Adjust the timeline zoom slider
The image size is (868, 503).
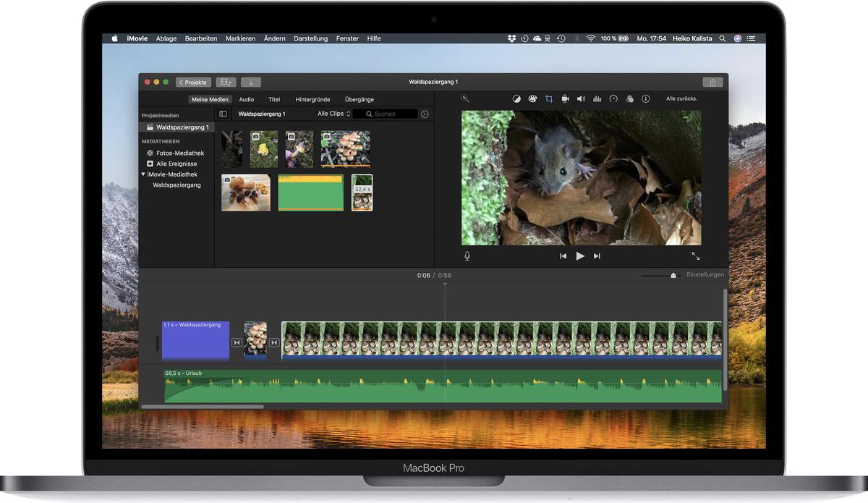coord(673,275)
